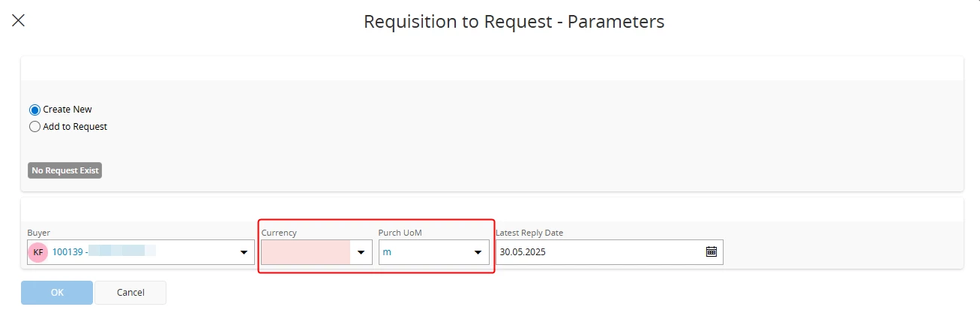Open the Purch UoM dropdown arrow
The image size is (980, 328).
[x=478, y=252]
